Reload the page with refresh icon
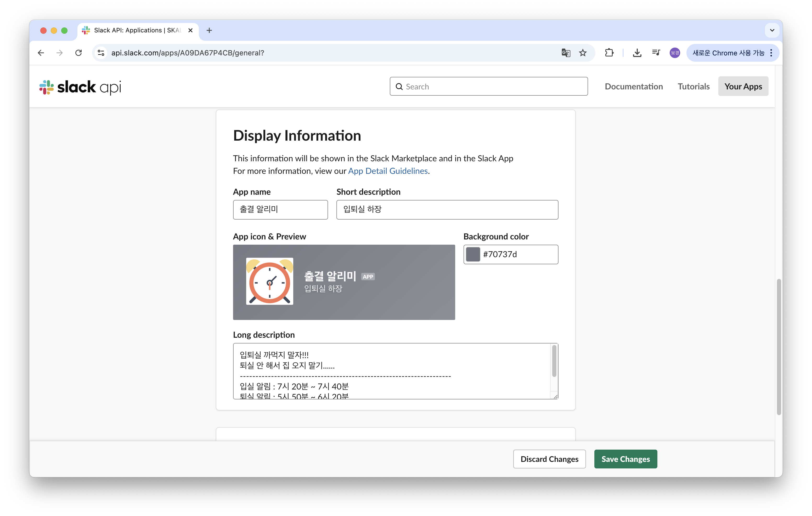Screen dimensions: 812x516 78,53
